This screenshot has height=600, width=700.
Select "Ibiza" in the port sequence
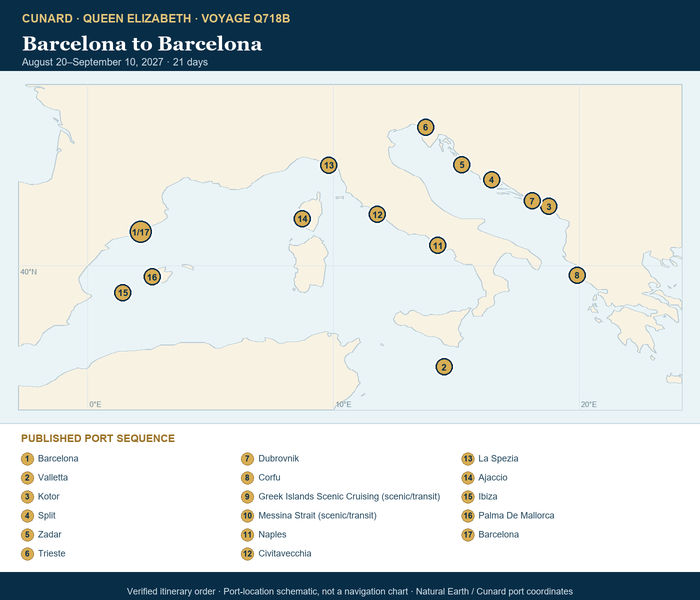pos(488,496)
